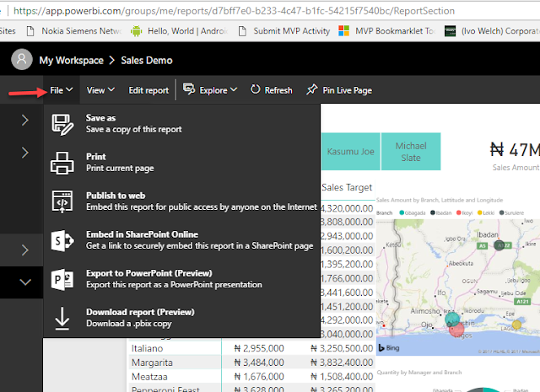This screenshot has height=392, width=540.
Task: Open the Explore dropdown
Action: tap(219, 90)
